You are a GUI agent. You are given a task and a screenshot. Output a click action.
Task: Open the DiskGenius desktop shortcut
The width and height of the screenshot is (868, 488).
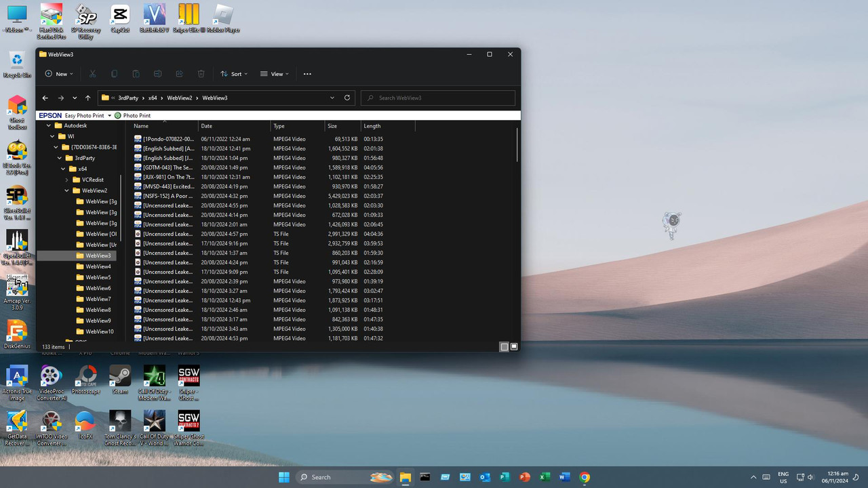pos(17,335)
